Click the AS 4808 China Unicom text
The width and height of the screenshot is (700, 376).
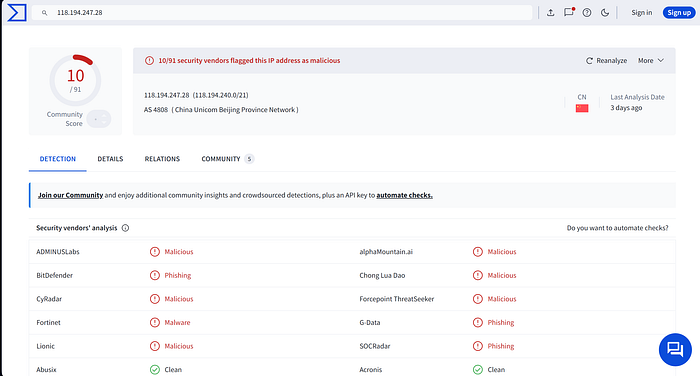[221, 109]
